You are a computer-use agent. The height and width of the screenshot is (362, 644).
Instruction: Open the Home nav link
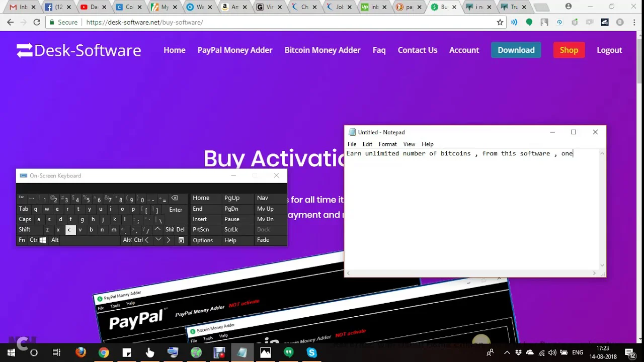(175, 50)
